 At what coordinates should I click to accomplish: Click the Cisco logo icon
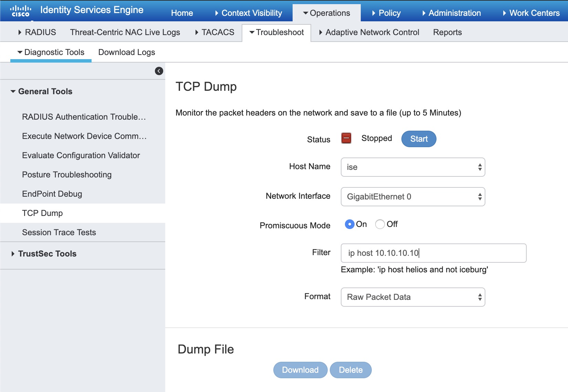pyautogui.click(x=21, y=11)
